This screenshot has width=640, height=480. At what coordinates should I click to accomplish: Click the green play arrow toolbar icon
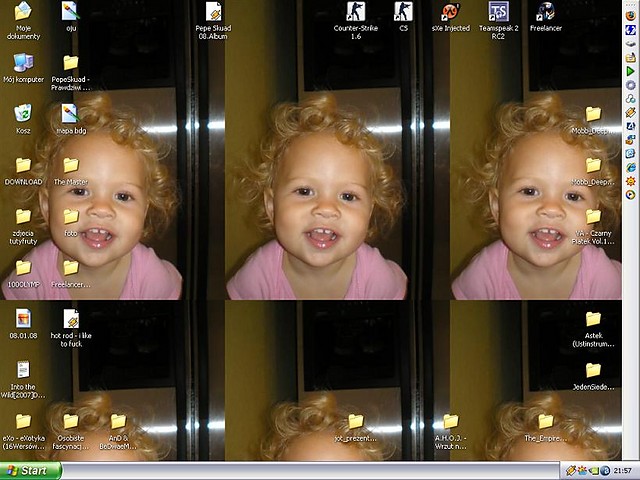tap(631, 71)
